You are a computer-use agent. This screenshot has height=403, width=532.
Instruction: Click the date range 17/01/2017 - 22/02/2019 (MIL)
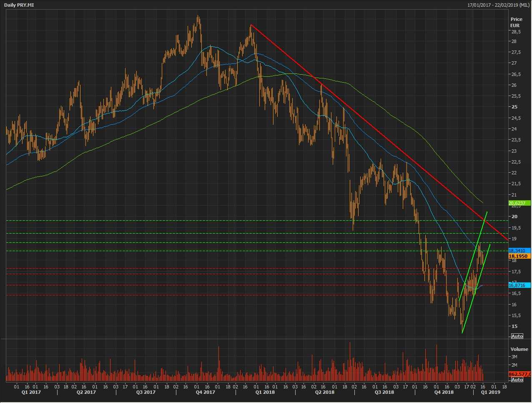(x=498, y=5)
